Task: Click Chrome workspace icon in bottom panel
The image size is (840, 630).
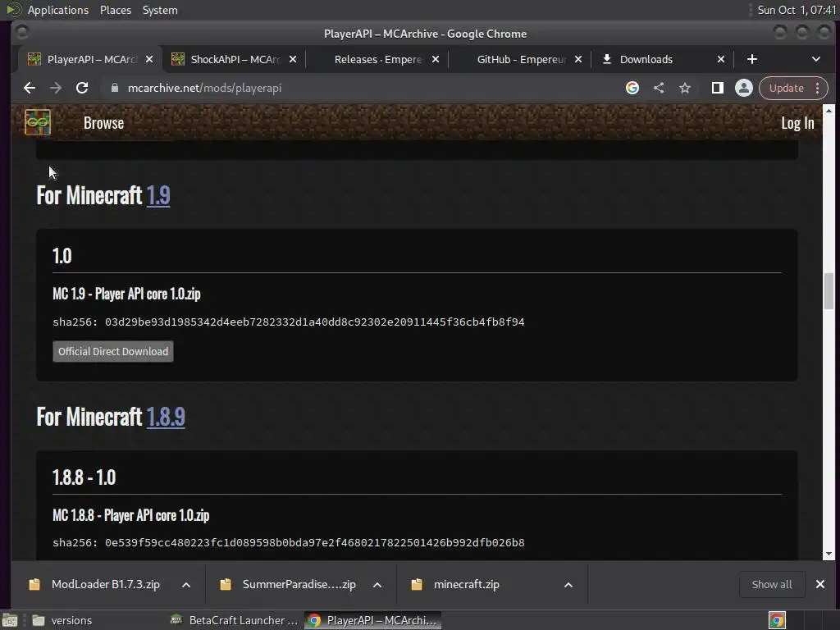Action: 777,620
